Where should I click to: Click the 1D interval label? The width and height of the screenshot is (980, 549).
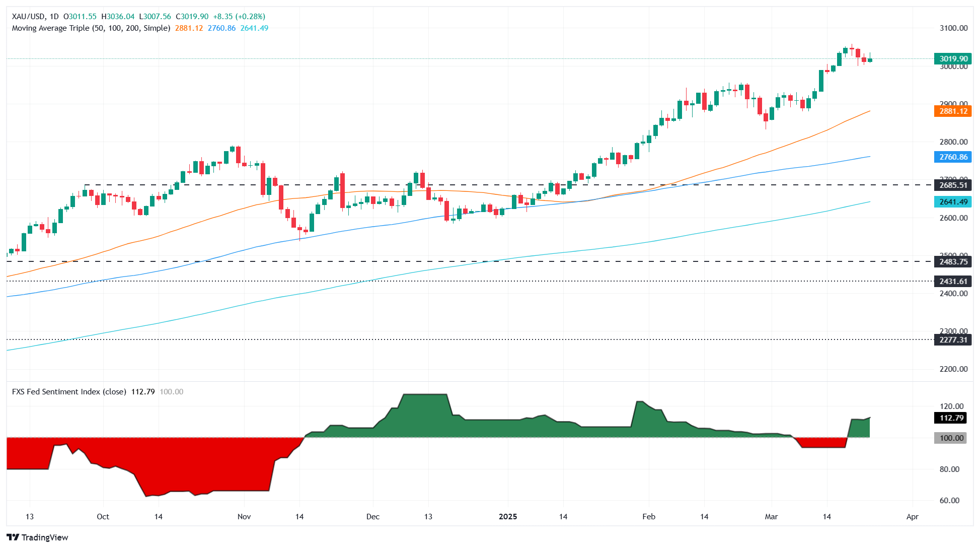coord(54,17)
